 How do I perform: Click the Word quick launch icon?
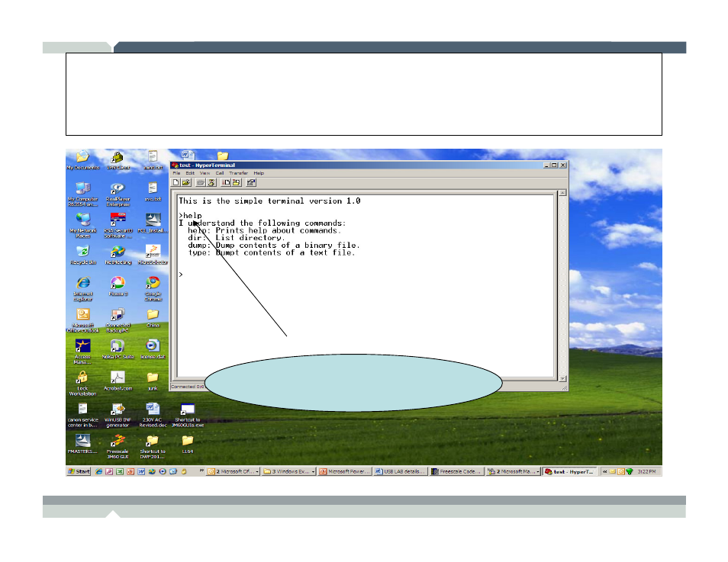pos(141,471)
